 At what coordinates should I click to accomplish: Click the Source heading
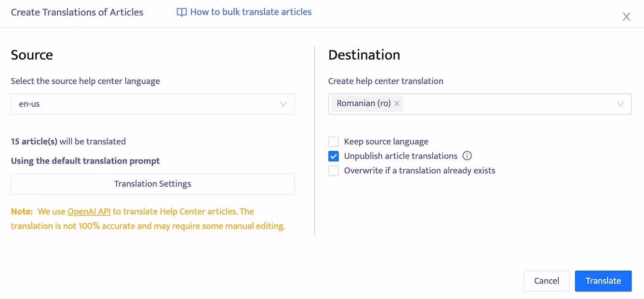[x=32, y=54]
